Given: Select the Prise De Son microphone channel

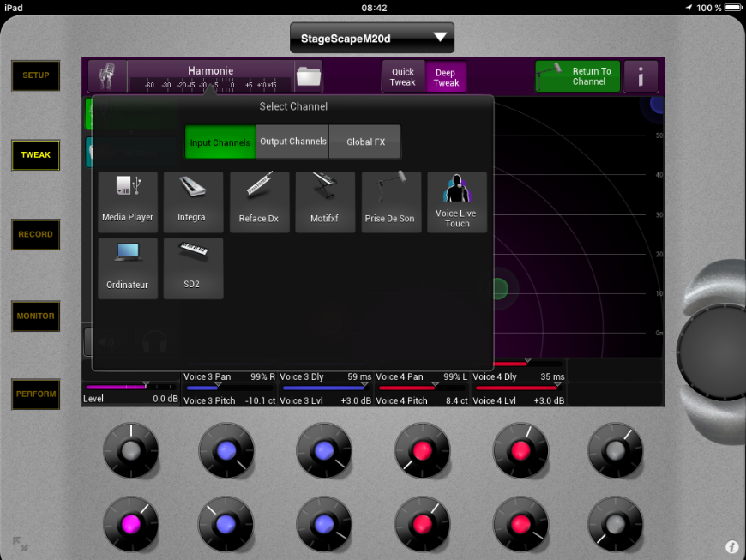Looking at the screenshot, I should pos(389,201).
